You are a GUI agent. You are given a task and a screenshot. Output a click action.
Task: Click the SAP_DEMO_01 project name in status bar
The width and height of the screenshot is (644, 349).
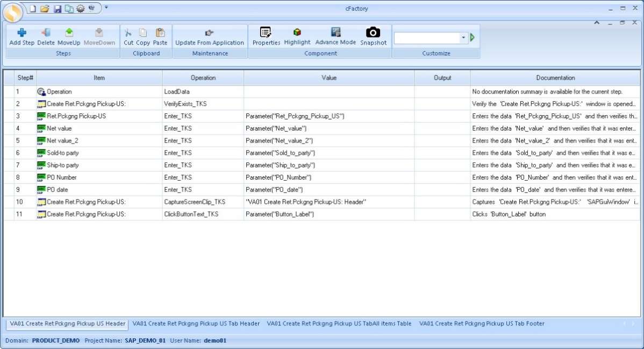(x=145, y=341)
